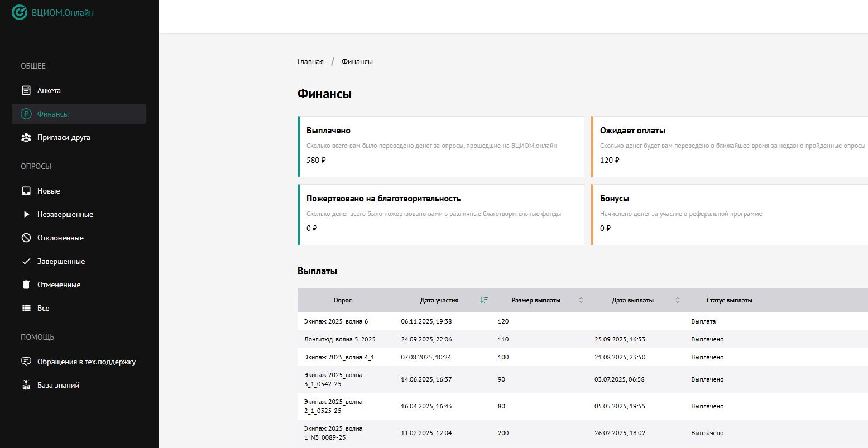Viewport: 868px width, 448px height.
Task: Open Обращения в тех.поддержку
Action: point(79,362)
